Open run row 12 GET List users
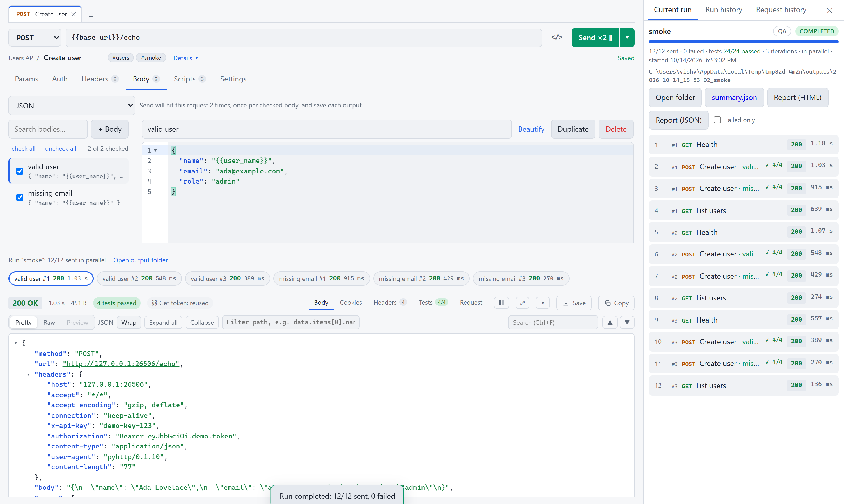 tap(744, 386)
